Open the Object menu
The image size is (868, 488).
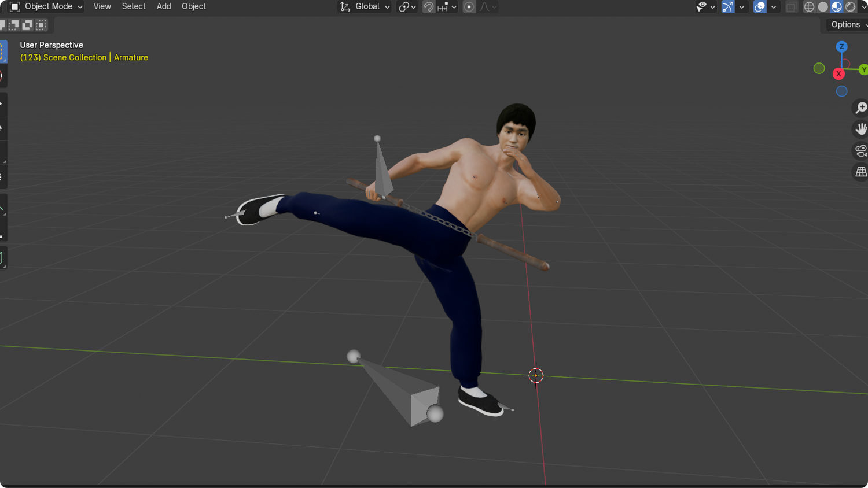(x=194, y=6)
